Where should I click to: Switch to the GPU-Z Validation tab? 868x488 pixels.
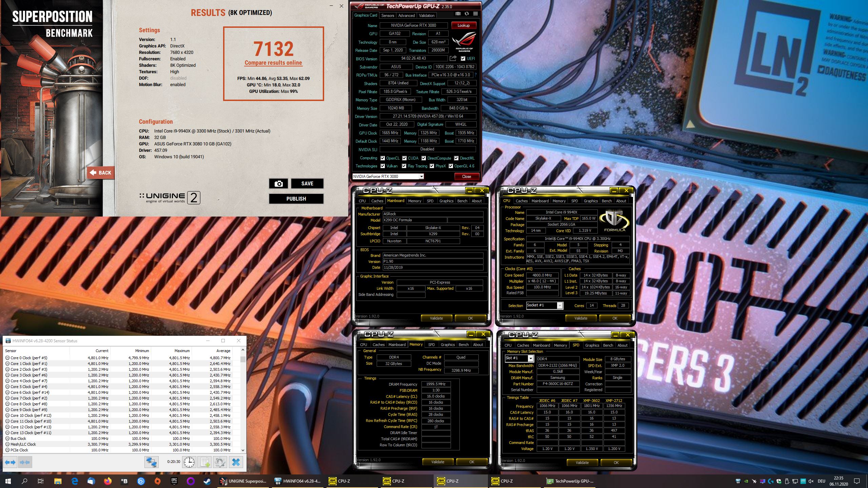click(427, 15)
